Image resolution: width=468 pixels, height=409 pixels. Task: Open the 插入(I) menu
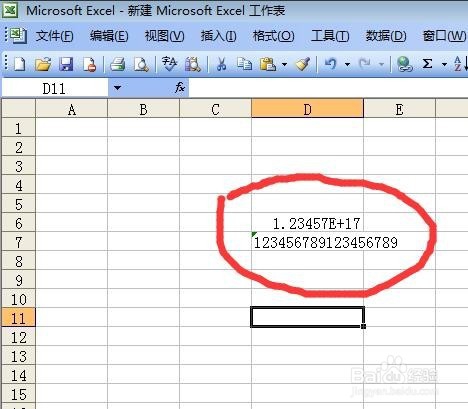[218, 36]
